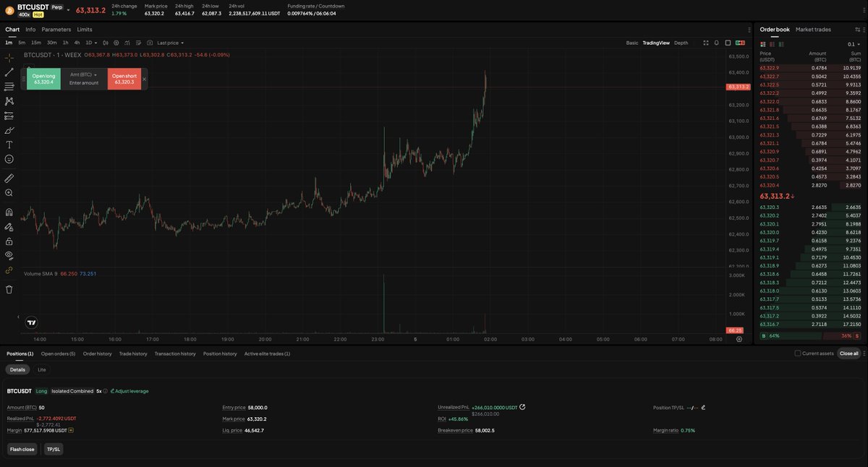Toggle magnet mode in the drawing toolbar
This screenshot has width=868, height=467.
pos(9,213)
